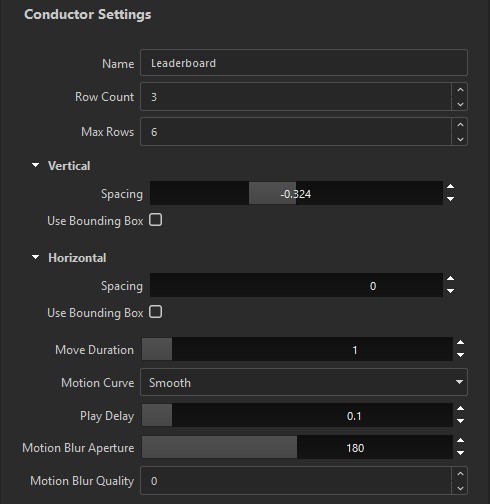Decrement Move Duration value
The image size is (490, 504).
tap(460, 355)
